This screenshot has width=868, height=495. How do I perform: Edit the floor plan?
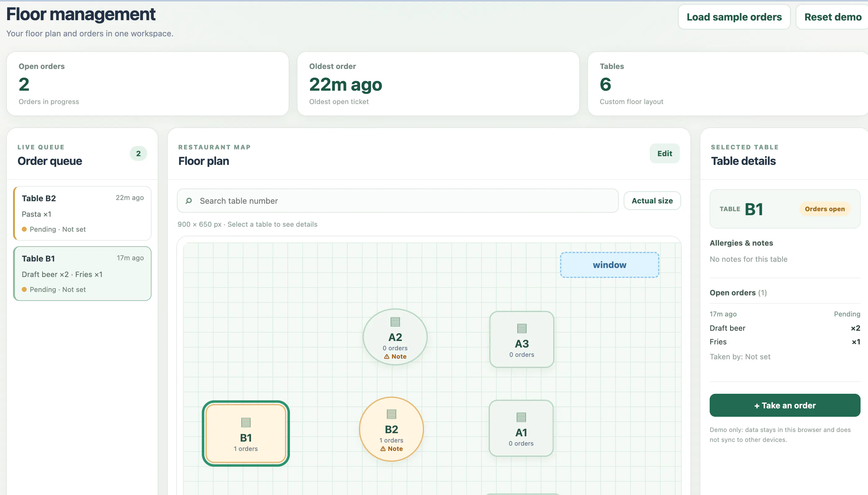(x=664, y=153)
